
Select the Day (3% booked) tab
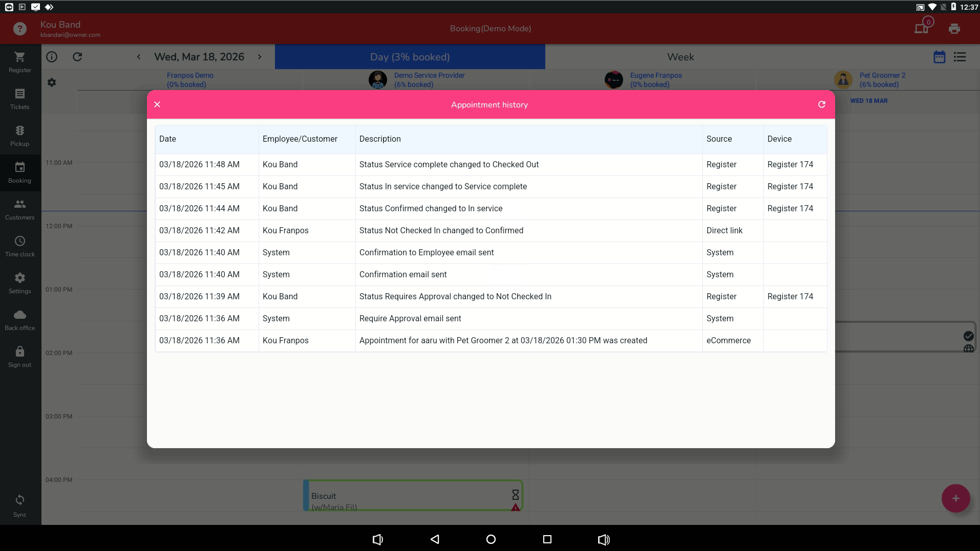[410, 57]
